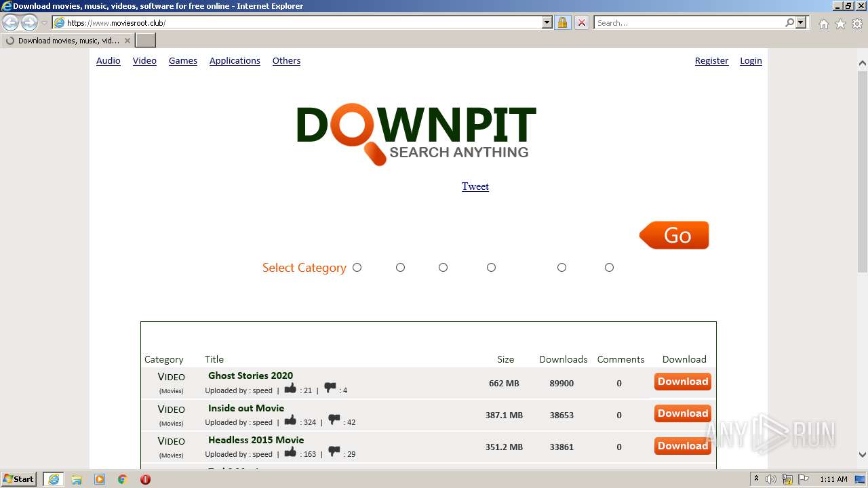
Task: Click the red Stop loading X icon
Action: click(582, 22)
